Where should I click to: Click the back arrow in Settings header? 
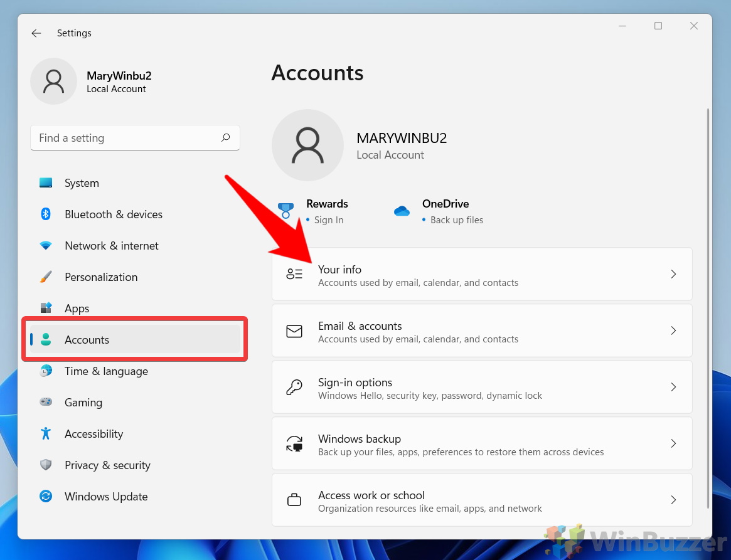[36, 33]
